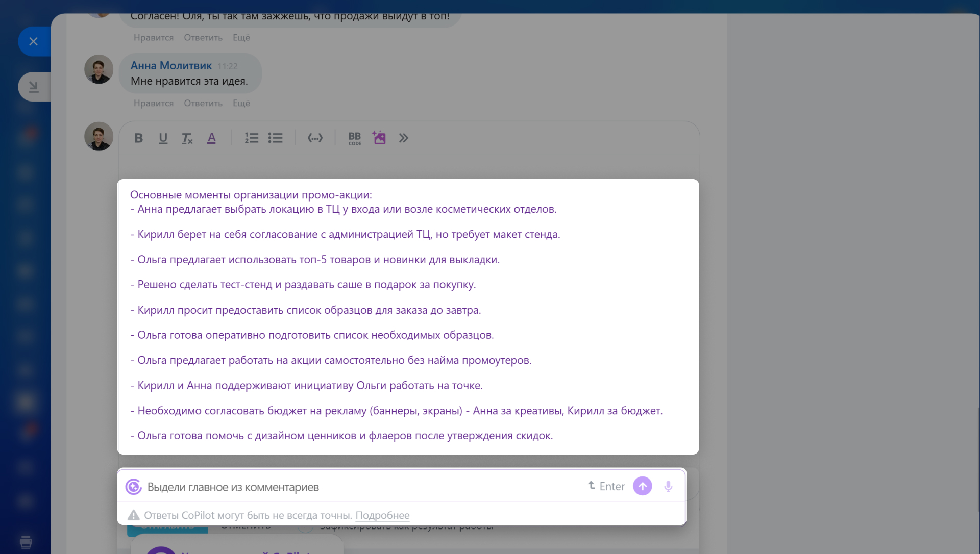
Task: Insert a bulleted list
Action: tap(275, 138)
